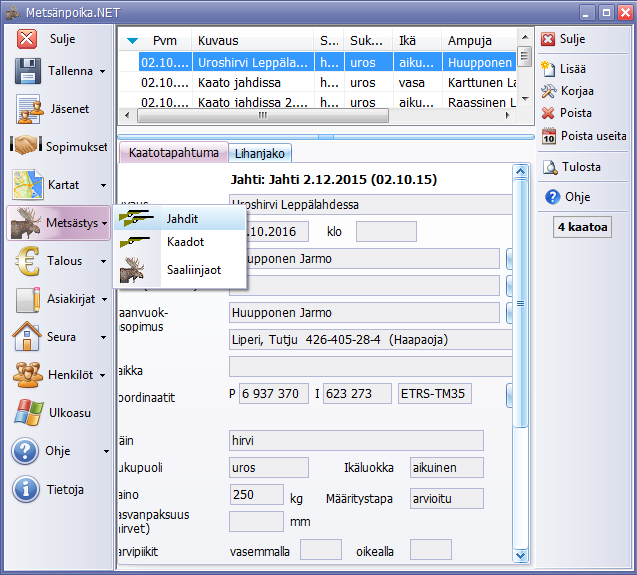Screen dimensions: 637x575
Task: Click the paino weight field showing 250
Action: click(x=256, y=495)
